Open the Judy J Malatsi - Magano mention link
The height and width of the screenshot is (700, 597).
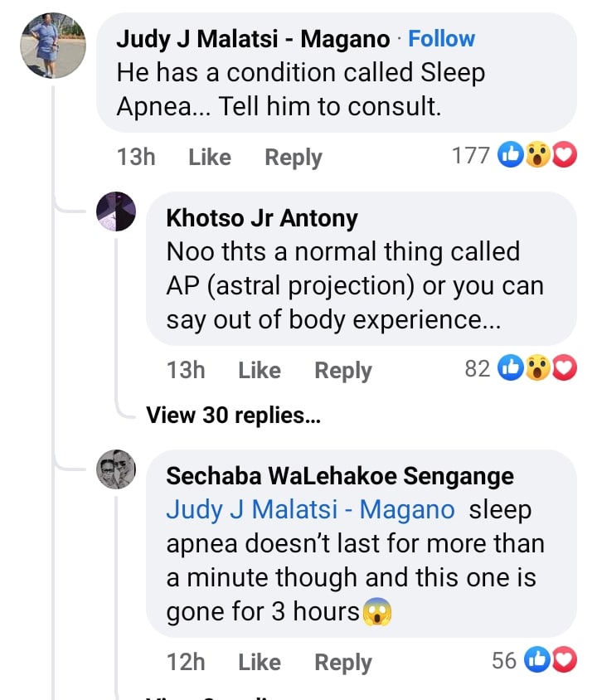tap(310, 509)
